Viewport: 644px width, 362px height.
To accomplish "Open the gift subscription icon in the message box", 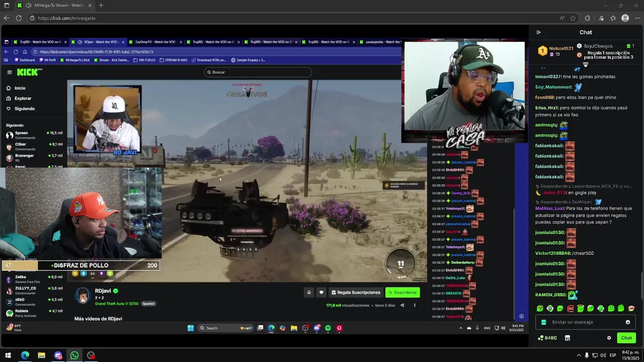I will 543,322.
